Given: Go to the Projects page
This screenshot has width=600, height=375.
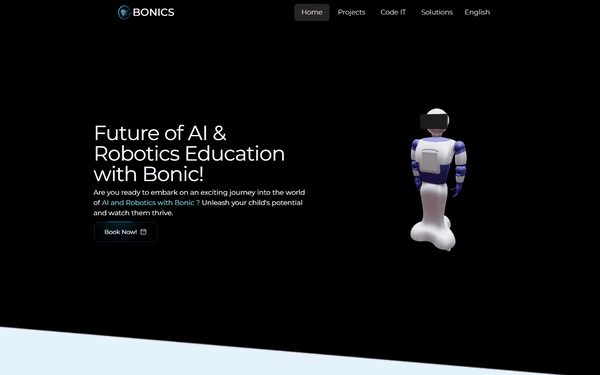Looking at the screenshot, I should tap(351, 12).
